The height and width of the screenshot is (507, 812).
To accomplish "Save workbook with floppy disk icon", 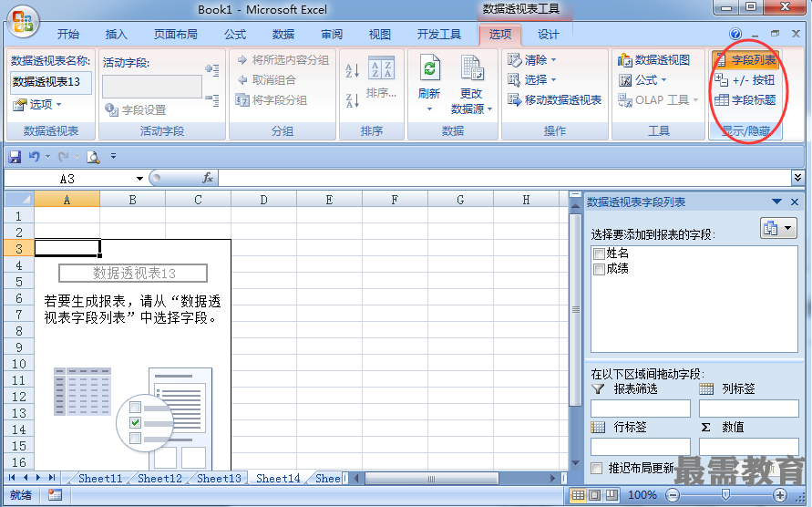I will click(15, 157).
